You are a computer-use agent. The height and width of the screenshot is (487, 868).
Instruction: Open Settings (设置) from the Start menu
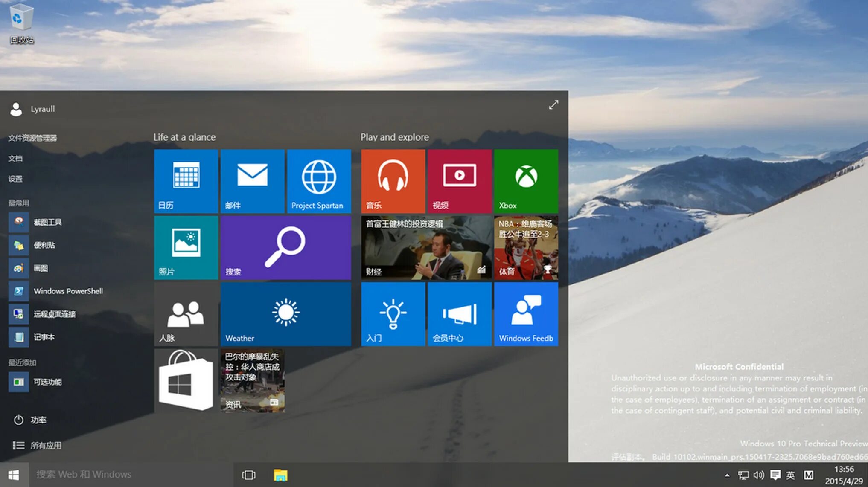pyautogui.click(x=15, y=179)
